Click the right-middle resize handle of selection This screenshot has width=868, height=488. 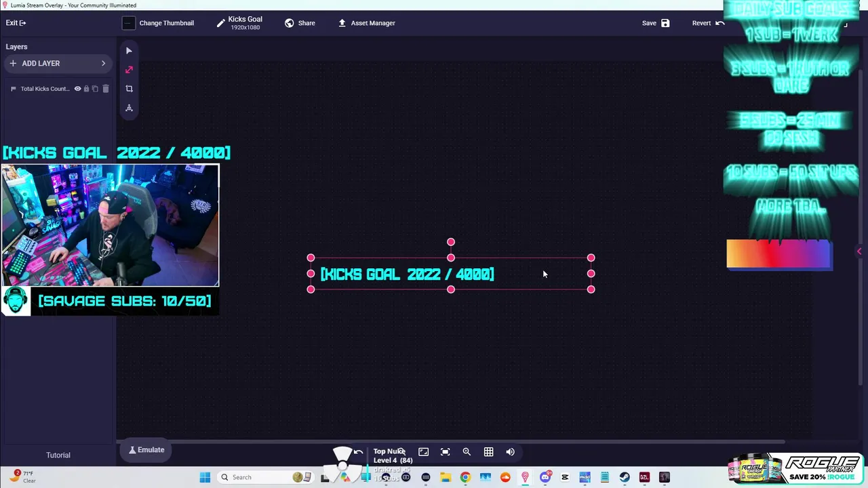(x=591, y=274)
